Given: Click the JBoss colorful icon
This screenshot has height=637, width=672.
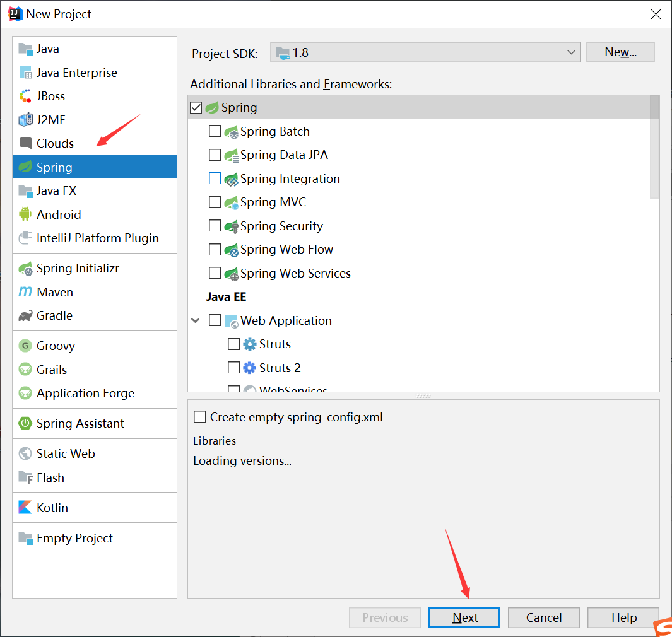Looking at the screenshot, I should pos(26,96).
